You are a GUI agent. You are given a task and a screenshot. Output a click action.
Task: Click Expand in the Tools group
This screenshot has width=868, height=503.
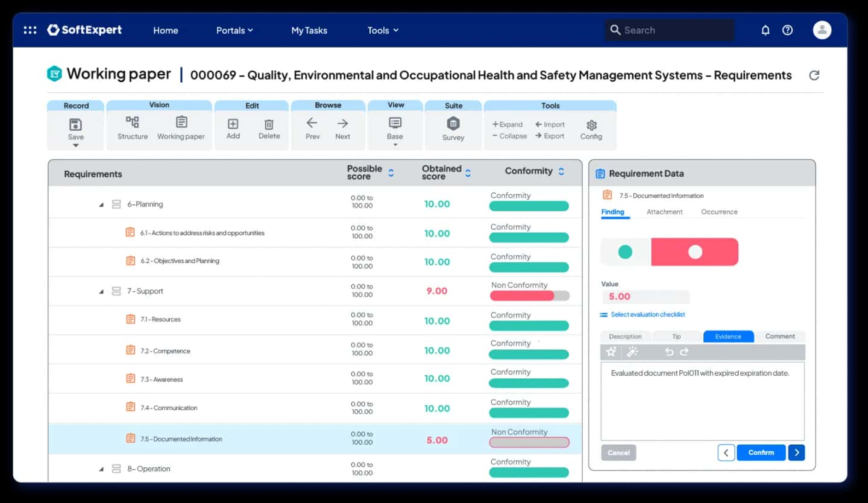pos(508,124)
